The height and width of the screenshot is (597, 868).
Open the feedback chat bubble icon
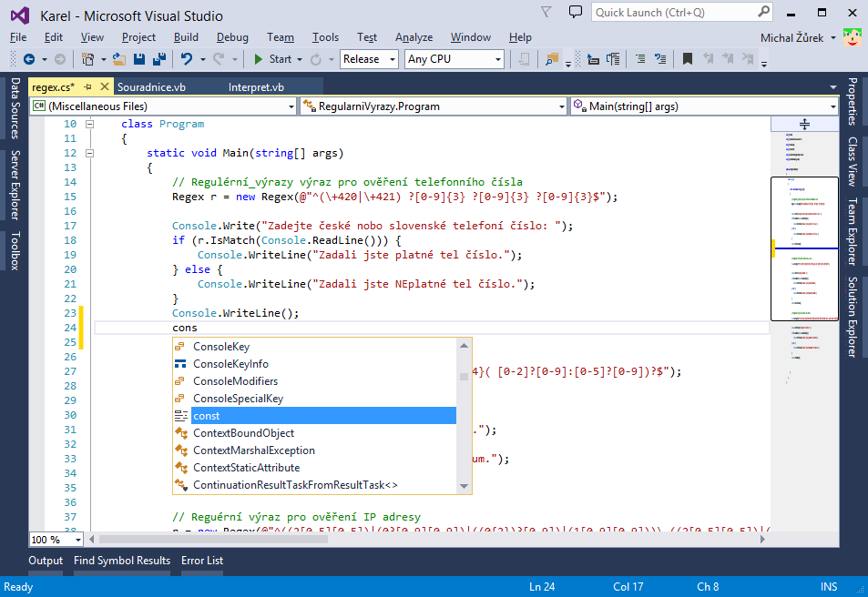[x=575, y=11]
